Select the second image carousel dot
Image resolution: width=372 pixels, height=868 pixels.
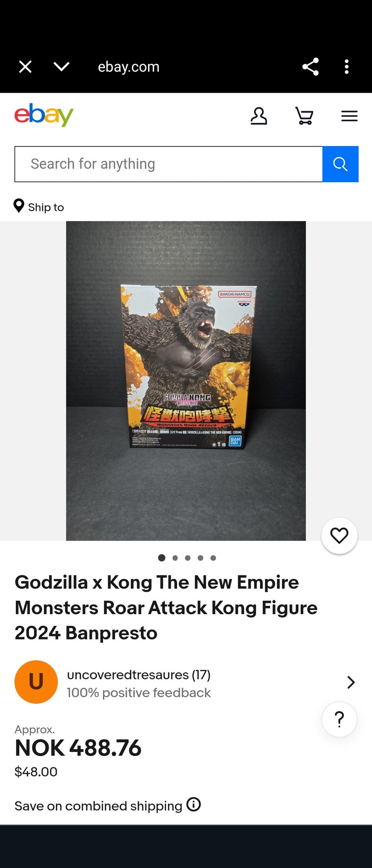pyautogui.click(x=175, y=558)
